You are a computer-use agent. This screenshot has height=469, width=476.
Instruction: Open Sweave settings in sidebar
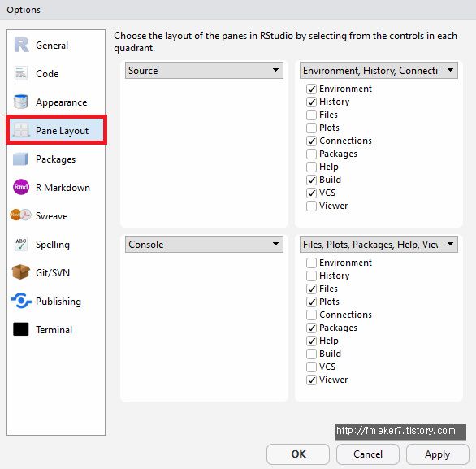tap(56, 216)
